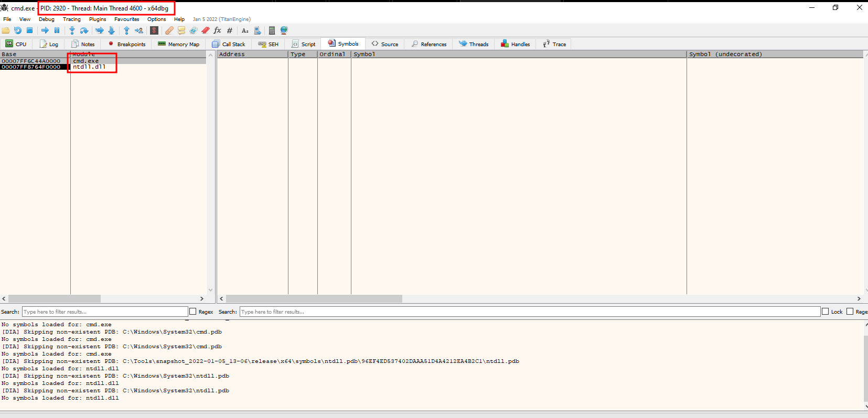Click the Open file folder icon
Screen dimensions: 868x418
coord(6,30)
